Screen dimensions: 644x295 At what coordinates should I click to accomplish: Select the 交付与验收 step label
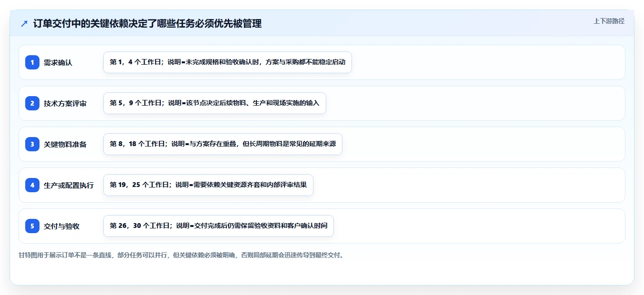click(x=61, y=226)
